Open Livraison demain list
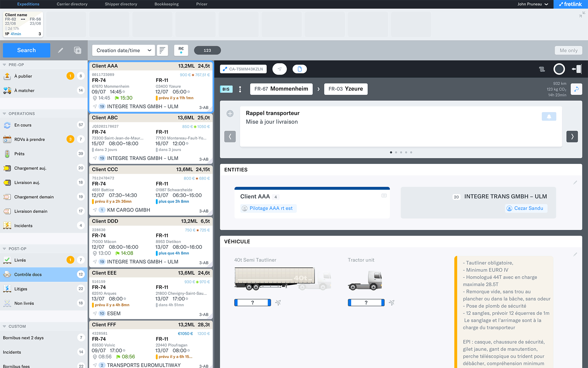Image resolution: width=588 pixels, height=368 pixels. click(44, 211)
